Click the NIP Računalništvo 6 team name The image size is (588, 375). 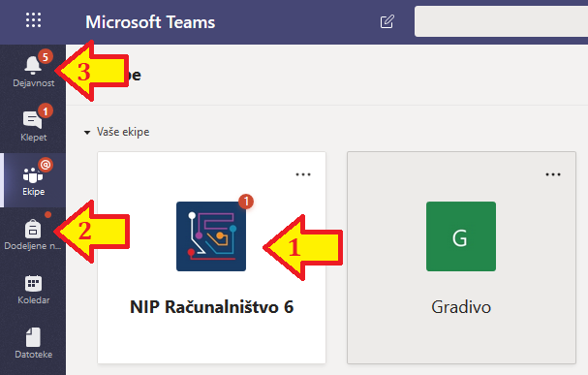211,307
